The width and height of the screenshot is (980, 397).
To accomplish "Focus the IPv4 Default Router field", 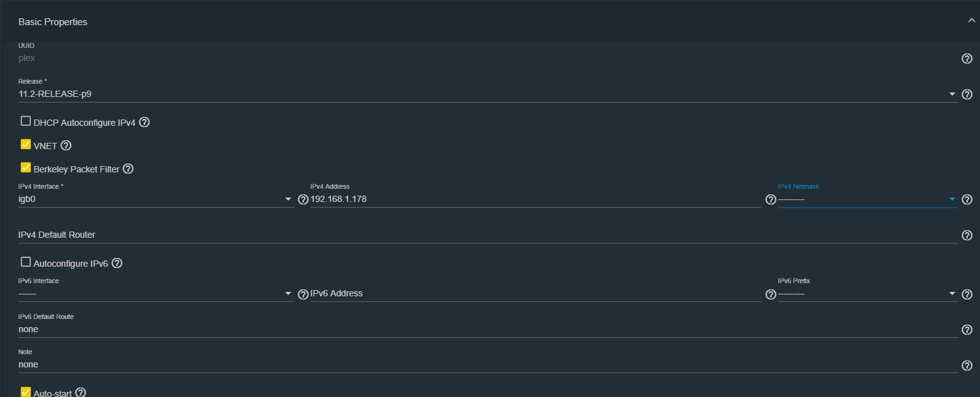I will click(488, 235).
